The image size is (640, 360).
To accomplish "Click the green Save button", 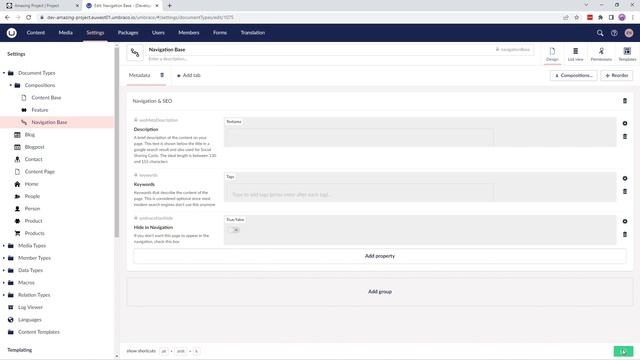I will (x=623, y=351).
